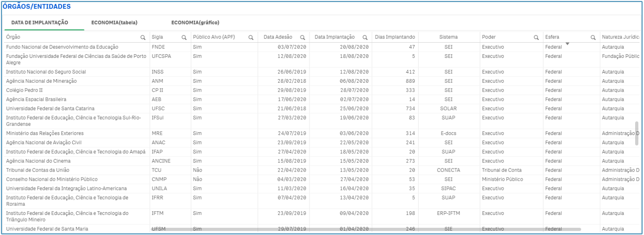Click the Tribunal de Contas da União cell
Screen dimensions: 644x235
pos(37,170)
